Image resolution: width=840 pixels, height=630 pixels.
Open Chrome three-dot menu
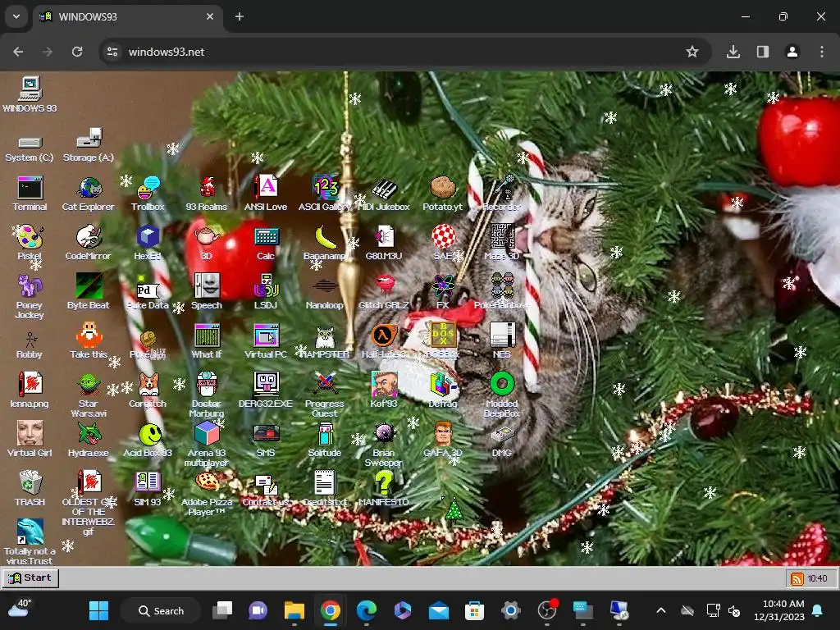coord(822,52)
